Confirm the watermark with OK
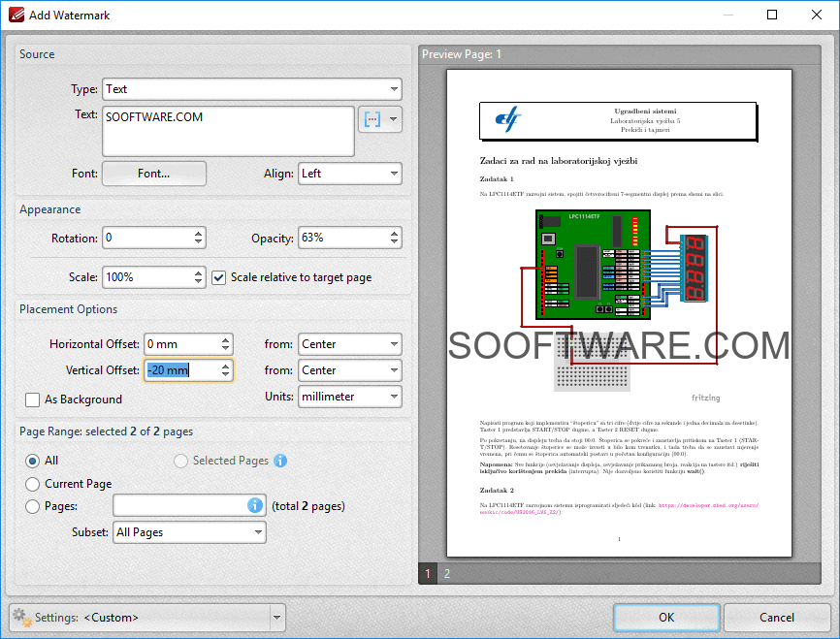Viewport: 840px width, 639px height. coord(666,617)
